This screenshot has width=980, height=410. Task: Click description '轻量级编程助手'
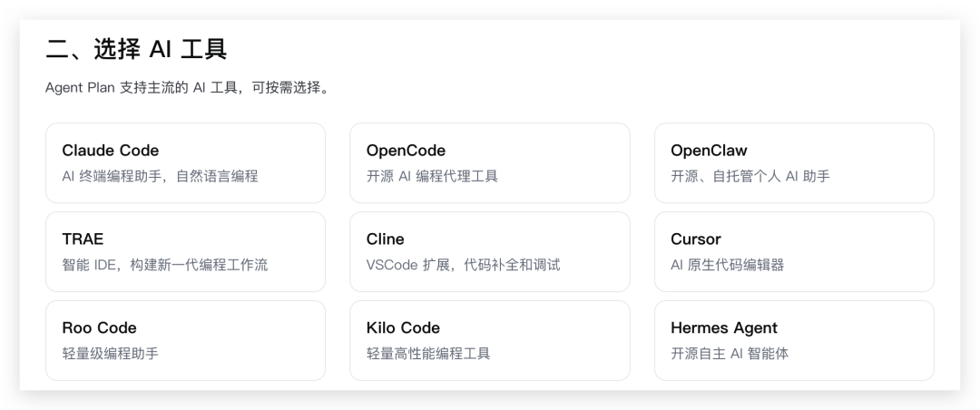click(x=110, y=354)
